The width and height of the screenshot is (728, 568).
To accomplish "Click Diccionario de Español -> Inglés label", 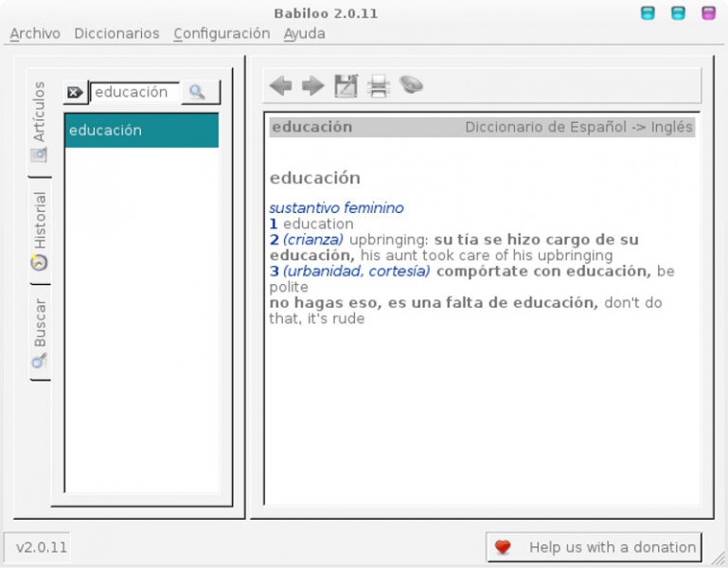I will point(578,127).
